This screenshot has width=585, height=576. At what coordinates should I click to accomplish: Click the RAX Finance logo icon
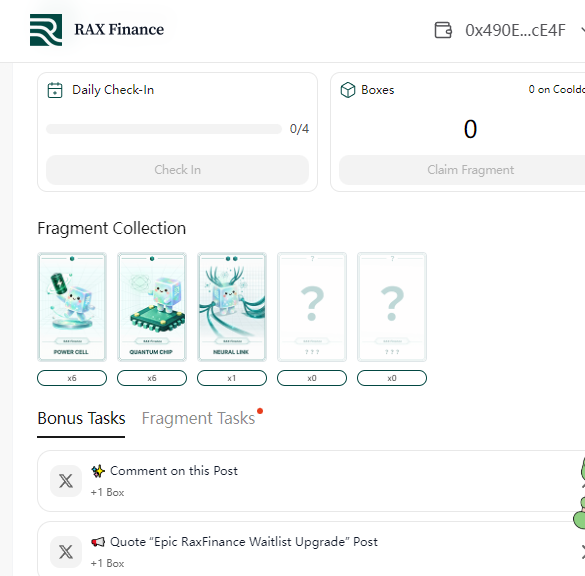[x=46, y=30]
